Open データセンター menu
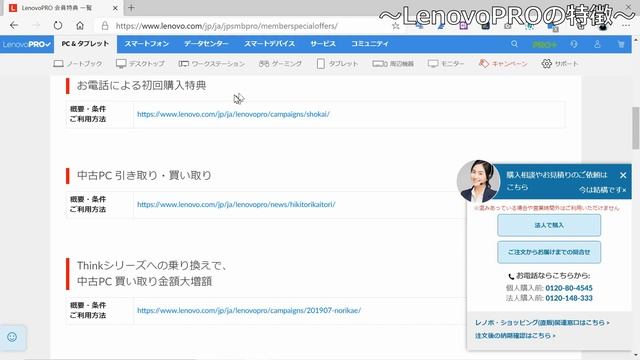Screen dimensions: 640x360 [206, 44]
